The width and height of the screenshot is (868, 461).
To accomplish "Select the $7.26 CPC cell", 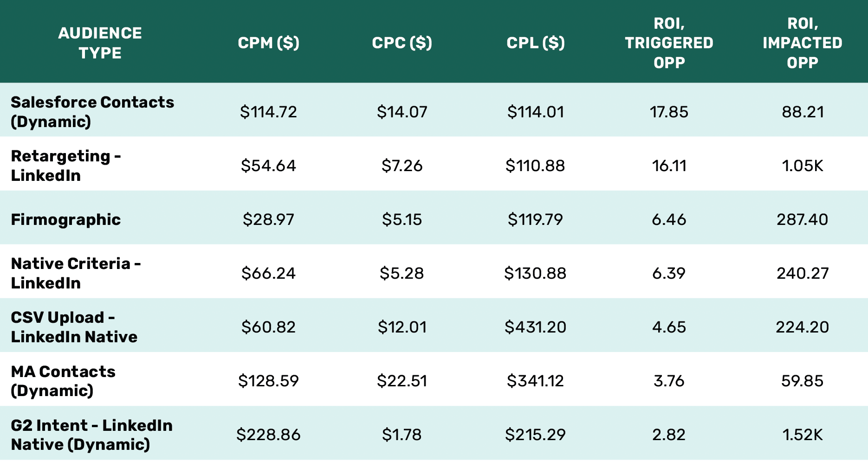I will (402, 166).
